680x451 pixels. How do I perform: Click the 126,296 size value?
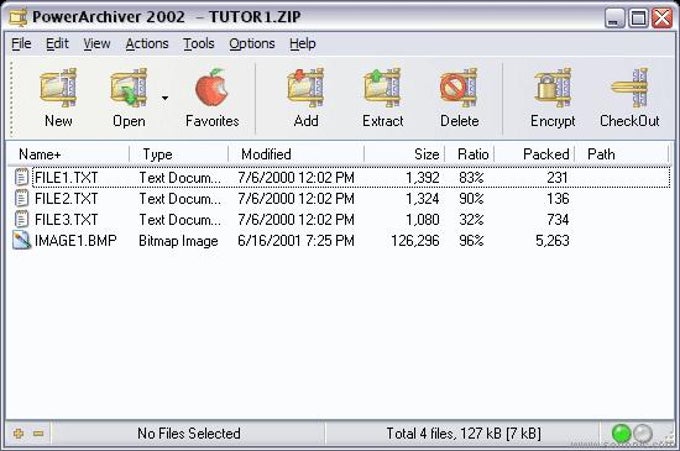pos(415,241)
